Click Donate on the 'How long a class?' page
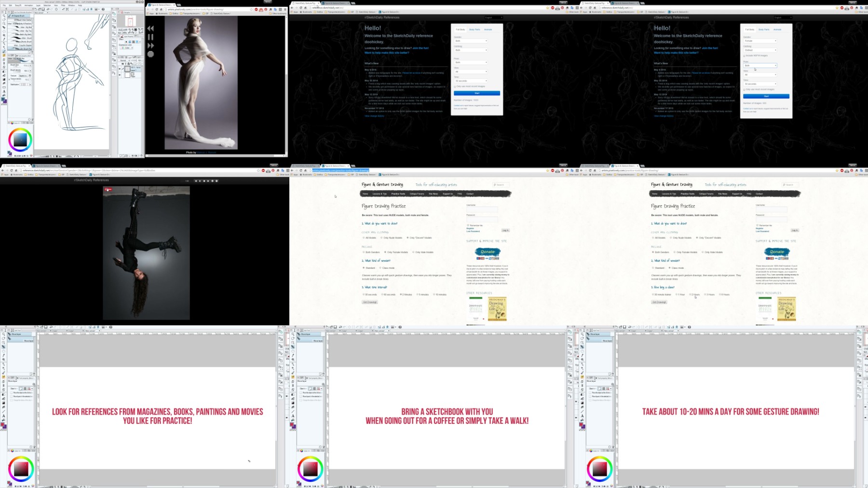Image resolution: width=868 pixels, height=488 pixels. (x=777, y=251)
